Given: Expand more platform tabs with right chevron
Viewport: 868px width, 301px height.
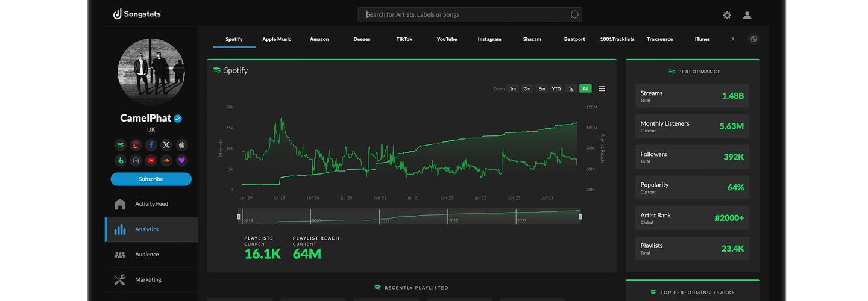Looking at the screenshot, I should (732, 39).
